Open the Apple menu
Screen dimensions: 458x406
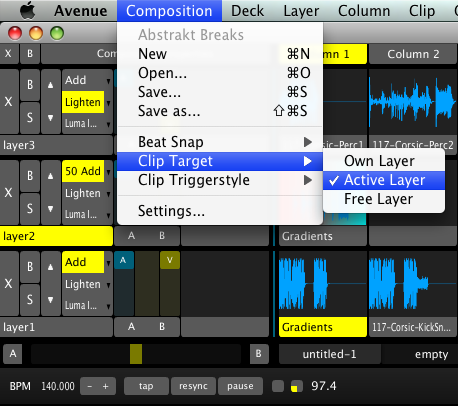click(28, 11)
